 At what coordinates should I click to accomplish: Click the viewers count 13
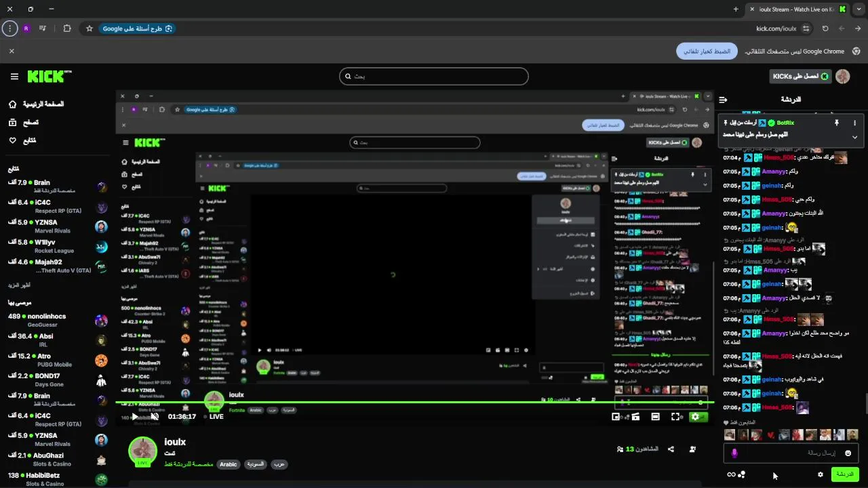[x=638, y=449]
